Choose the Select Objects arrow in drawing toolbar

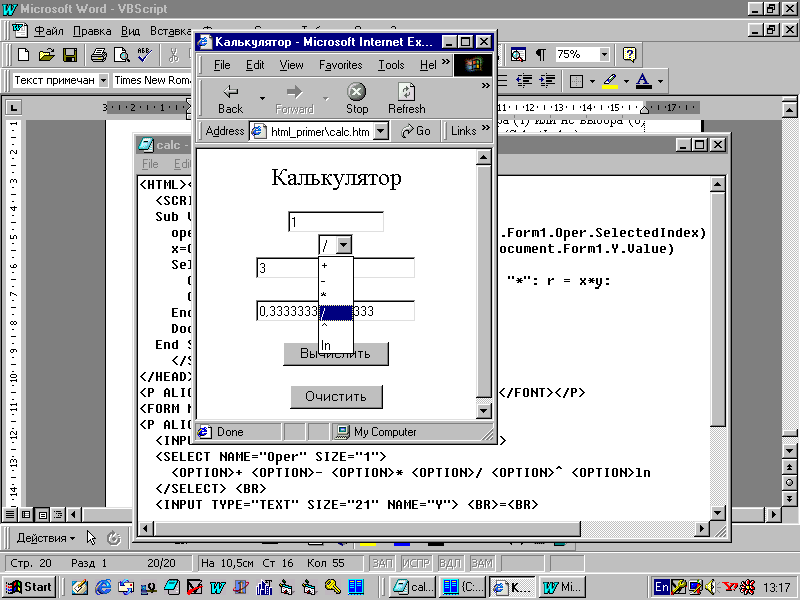coord(91,538)
